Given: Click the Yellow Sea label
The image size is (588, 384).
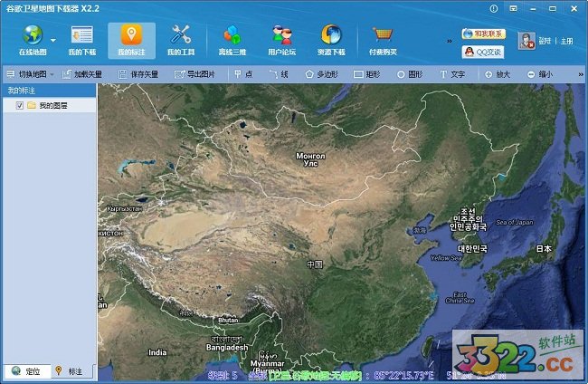Looking at the screenshot, I should 446,258.
